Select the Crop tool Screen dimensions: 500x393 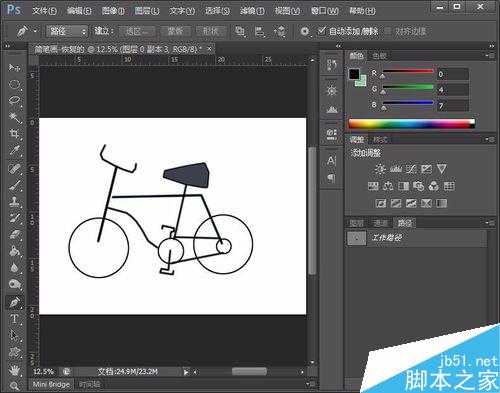pyautogui.click(x=14, y=134)
